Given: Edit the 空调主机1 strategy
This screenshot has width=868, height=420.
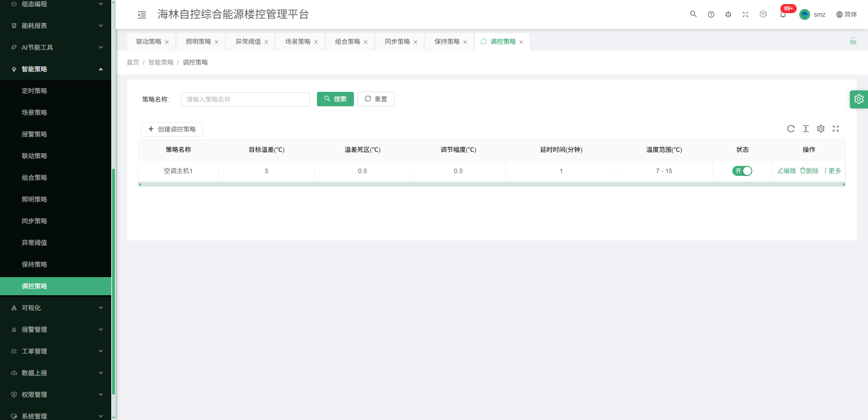Looking at the screenshot, I should [787, 171].
